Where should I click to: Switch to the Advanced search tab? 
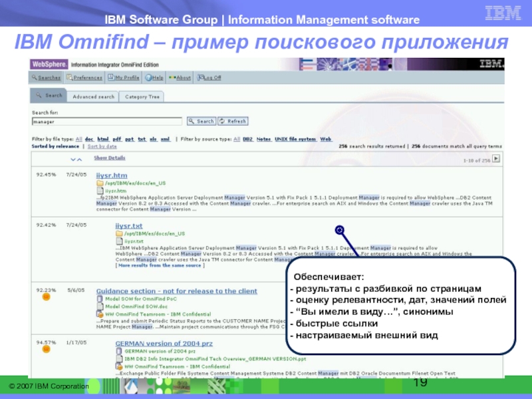tap(93, 97)
